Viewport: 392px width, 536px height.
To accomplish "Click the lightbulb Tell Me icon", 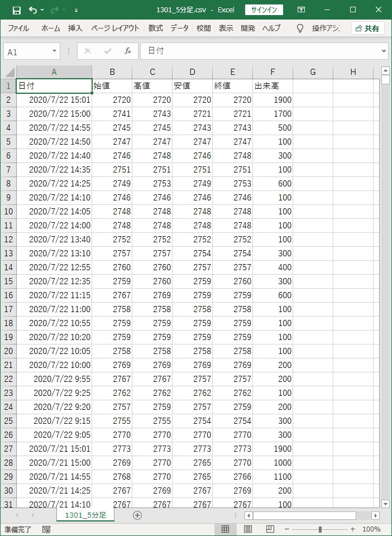I will 300,28.
